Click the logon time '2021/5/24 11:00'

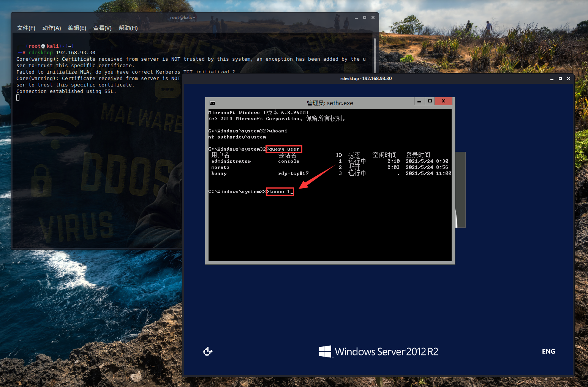(428, 173)
